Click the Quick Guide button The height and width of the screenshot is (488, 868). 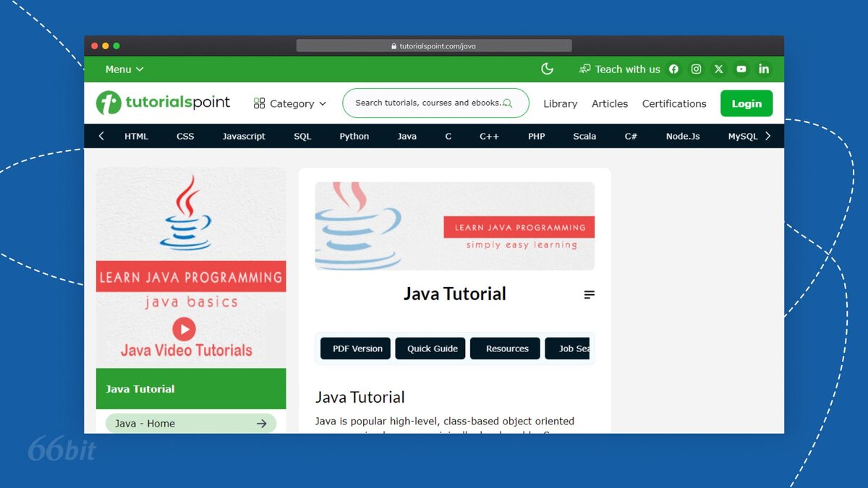click(x=431, y=348)
